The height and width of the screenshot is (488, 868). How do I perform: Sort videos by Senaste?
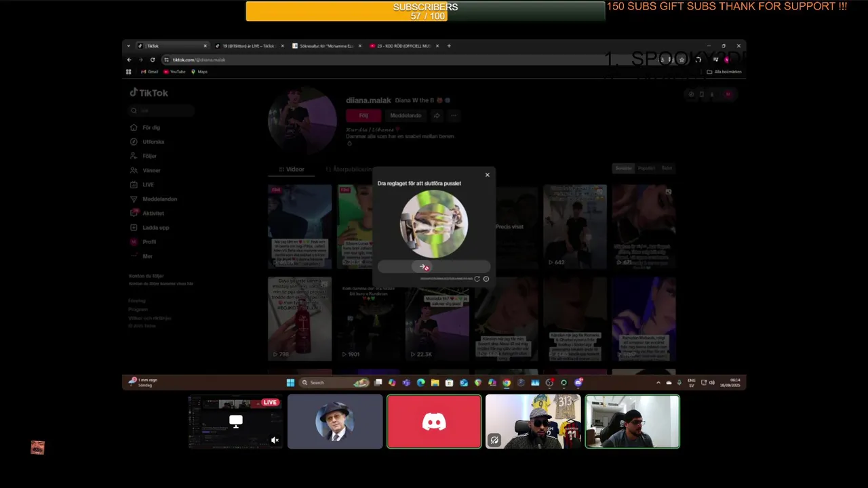pyautogui.click(x=623, y=168)
